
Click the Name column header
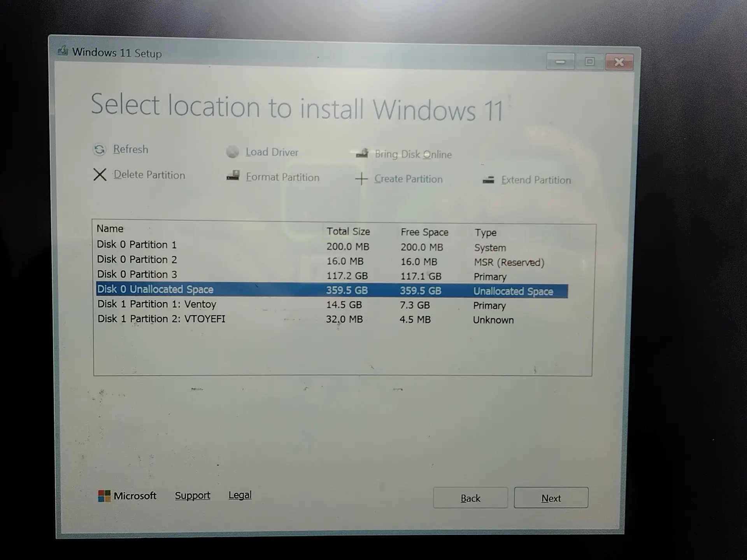pyautogui.click(x=110, y=229)
